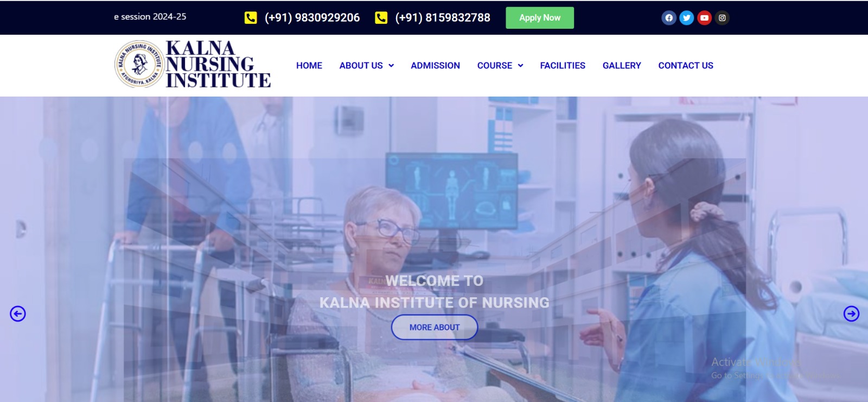The height and width of the screenshot is (402, 868).
Task: Open the Home menu item
Action: tap(309, 66)
